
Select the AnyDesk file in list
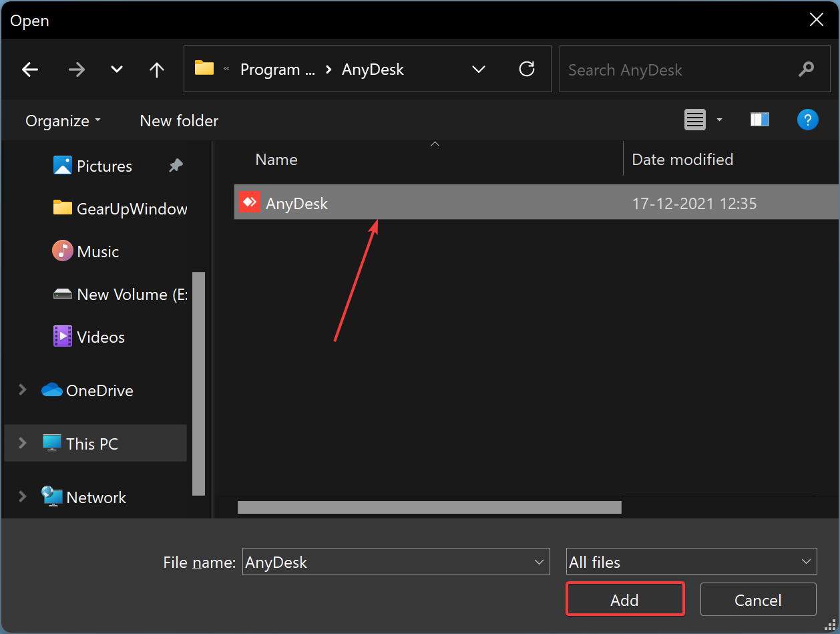(x=536, y=202)
